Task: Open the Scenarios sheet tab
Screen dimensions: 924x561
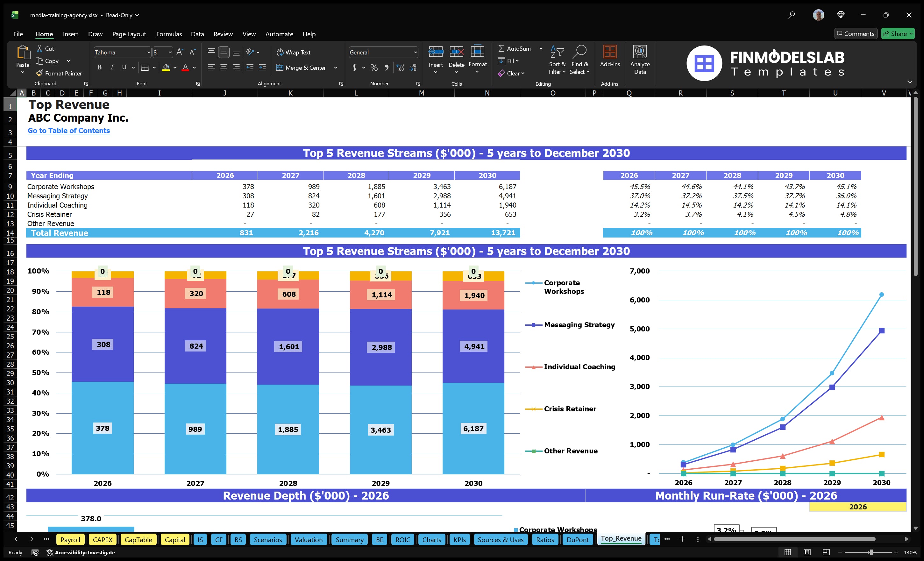Action: pos(267,540)
